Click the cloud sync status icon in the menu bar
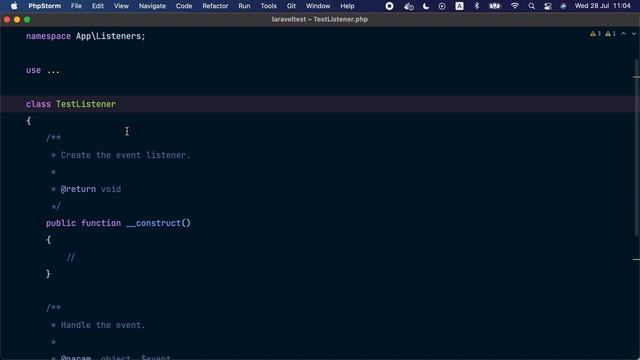This screenshot has width=640, height=360. click(409, 6)
